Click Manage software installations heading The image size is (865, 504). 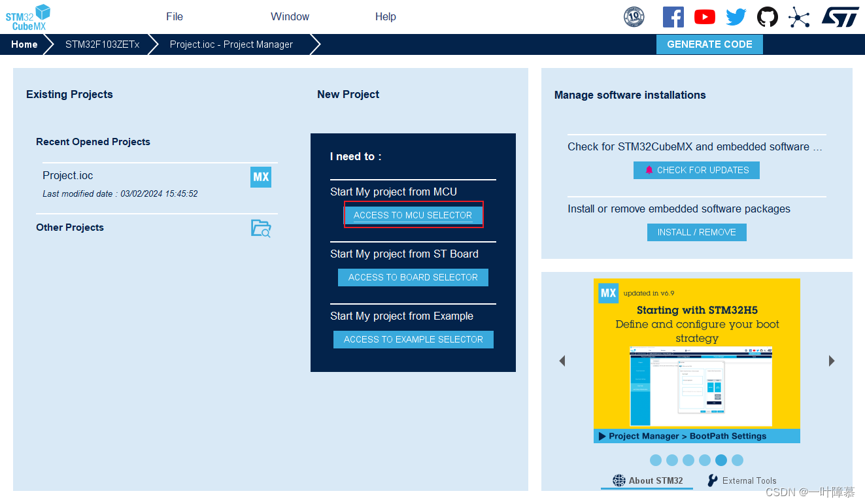(630, 95)
